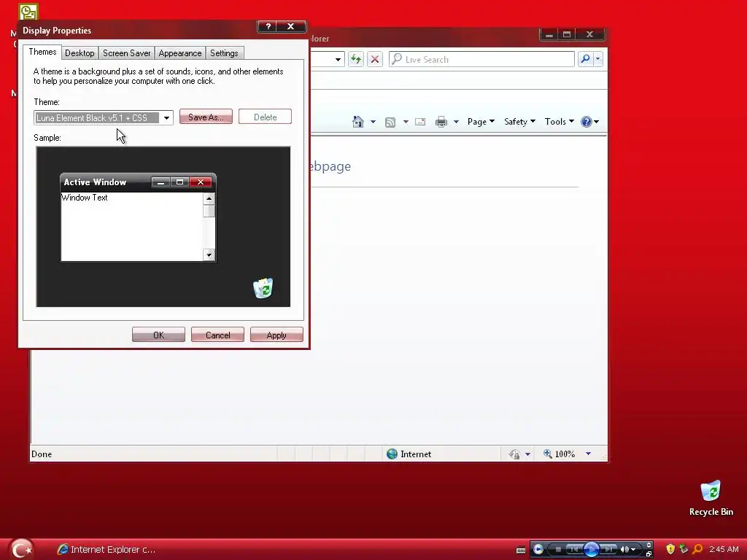This screenshot has height=560, width=747.
Task: Expand the feeds dropdown arrow
Action: (406, 122)
